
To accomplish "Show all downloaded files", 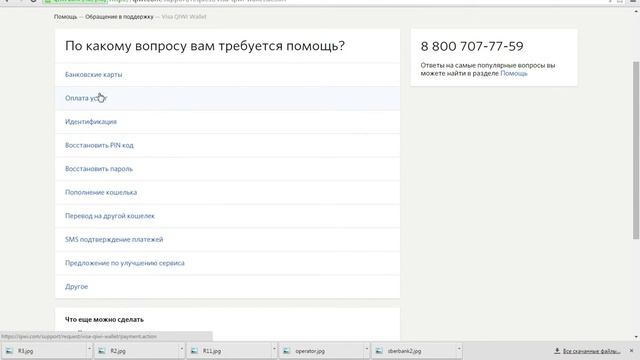I will coord(591,351).
